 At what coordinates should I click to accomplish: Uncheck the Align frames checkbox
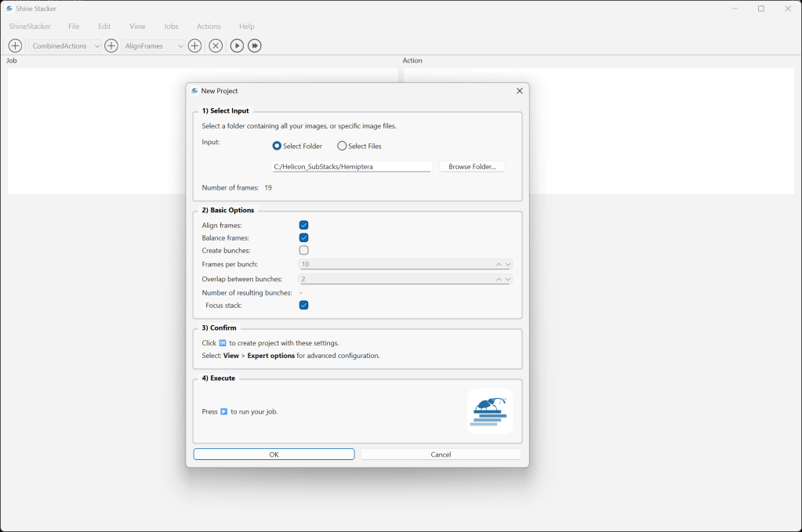coord(303,226)
